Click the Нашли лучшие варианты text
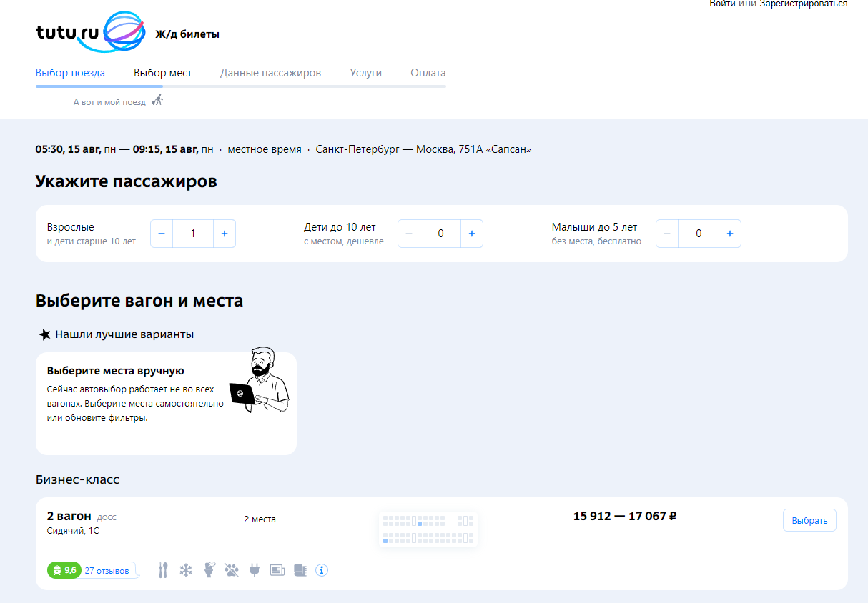Viewport: 868px width, 603px height. [124, 334]
